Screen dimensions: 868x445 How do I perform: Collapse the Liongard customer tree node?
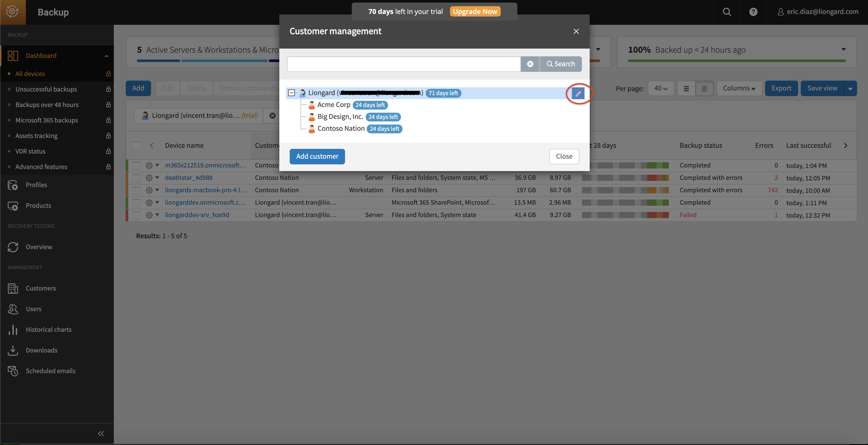click(291, 93)
